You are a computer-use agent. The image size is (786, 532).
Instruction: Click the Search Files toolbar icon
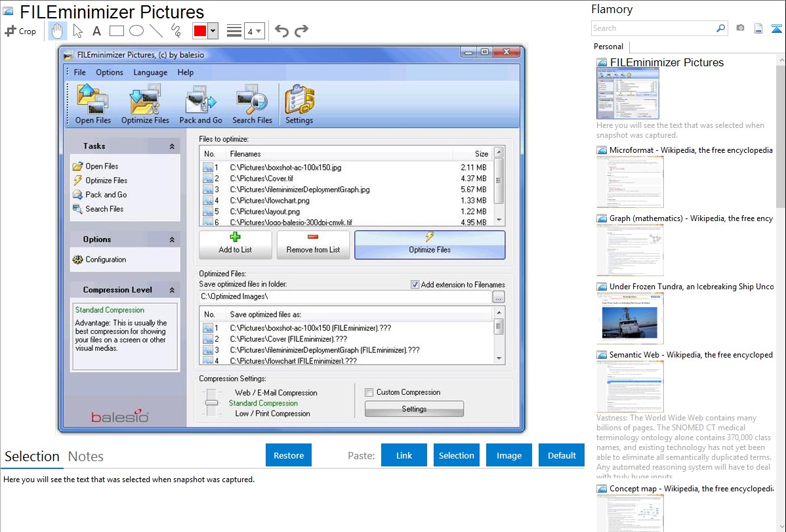click(252, 104)
